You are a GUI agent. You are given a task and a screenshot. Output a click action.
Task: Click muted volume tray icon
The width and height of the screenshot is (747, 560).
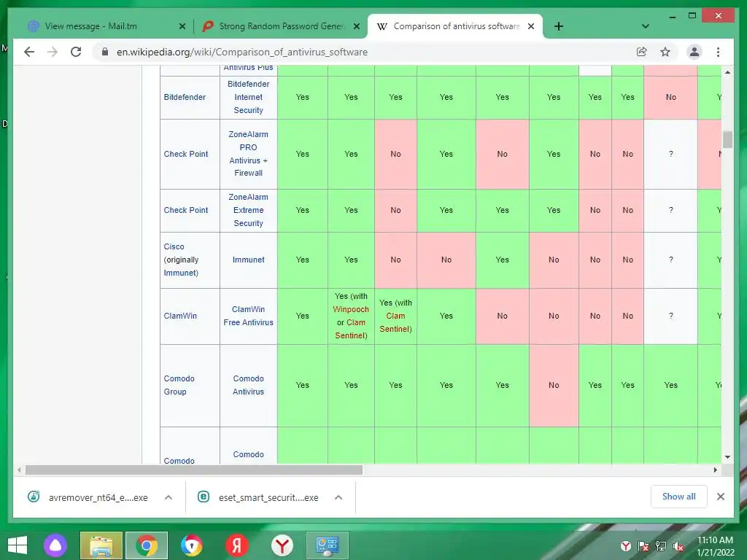(x=678, y=546)
